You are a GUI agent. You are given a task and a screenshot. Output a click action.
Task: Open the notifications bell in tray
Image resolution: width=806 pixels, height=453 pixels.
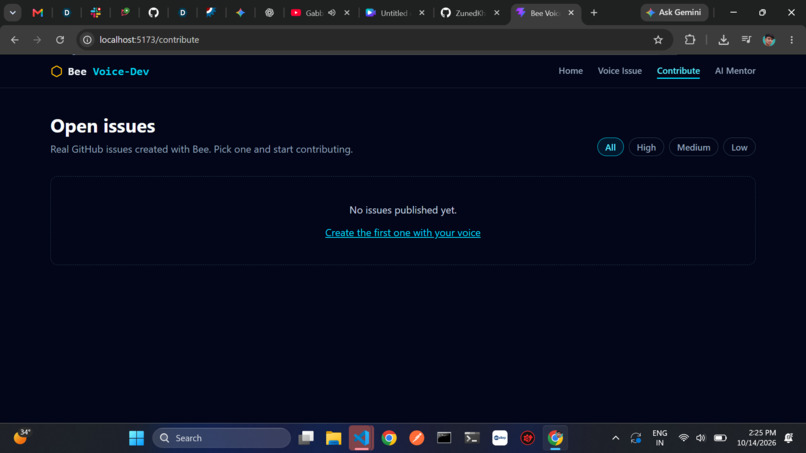coord(789,438)
